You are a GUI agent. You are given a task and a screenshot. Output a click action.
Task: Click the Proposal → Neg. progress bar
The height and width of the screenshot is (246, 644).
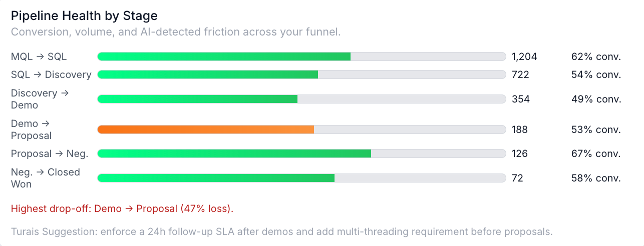pyautogui.click(x=301, y=153)
